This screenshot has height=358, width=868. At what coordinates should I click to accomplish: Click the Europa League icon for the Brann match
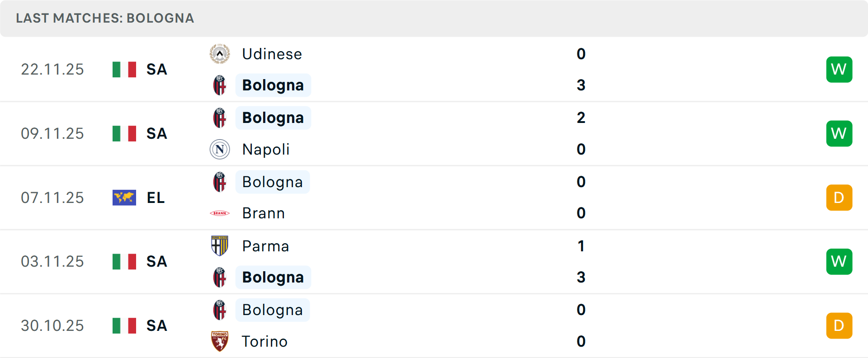[x=124, y=198]
